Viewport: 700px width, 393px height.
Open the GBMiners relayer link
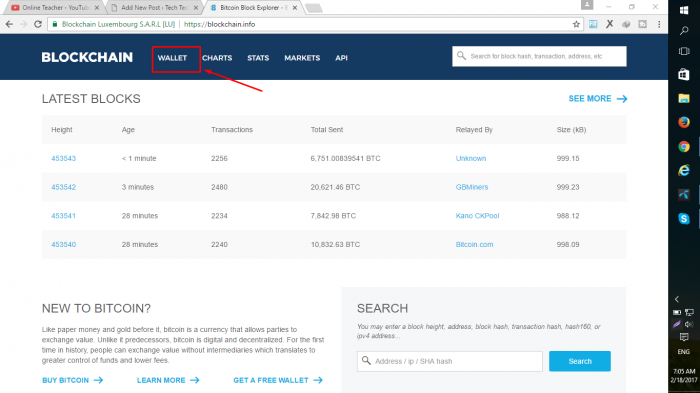click(x=472, y=187)
